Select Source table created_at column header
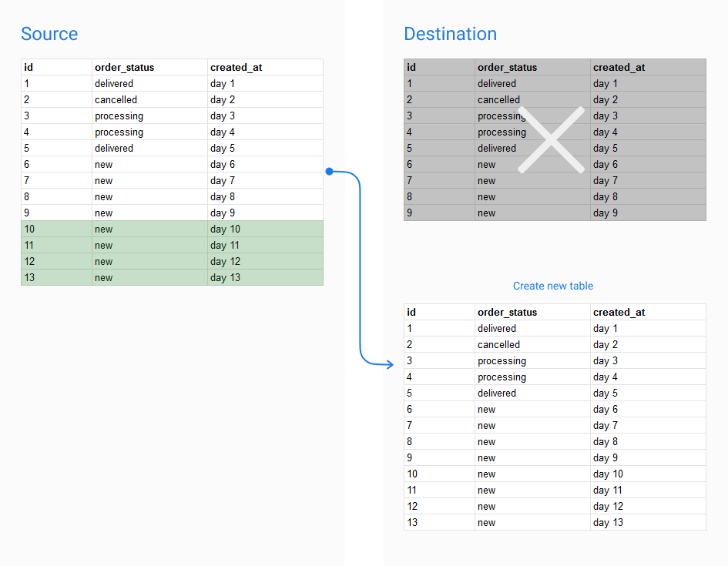728x566 pixels. coord(265,67)
